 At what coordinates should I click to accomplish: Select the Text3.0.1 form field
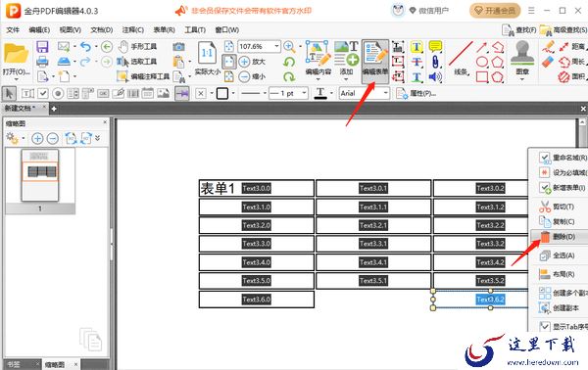tap(373, 188)
